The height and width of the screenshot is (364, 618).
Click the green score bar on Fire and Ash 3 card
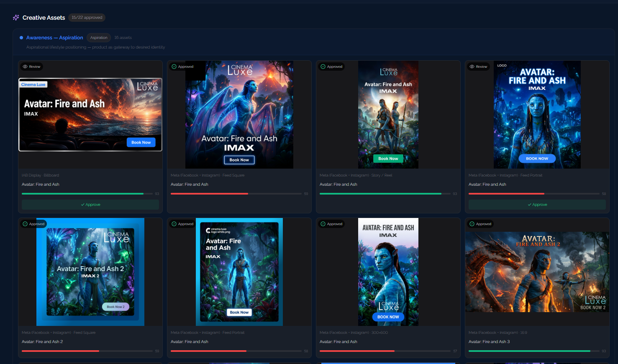click(x=534, y=351)
